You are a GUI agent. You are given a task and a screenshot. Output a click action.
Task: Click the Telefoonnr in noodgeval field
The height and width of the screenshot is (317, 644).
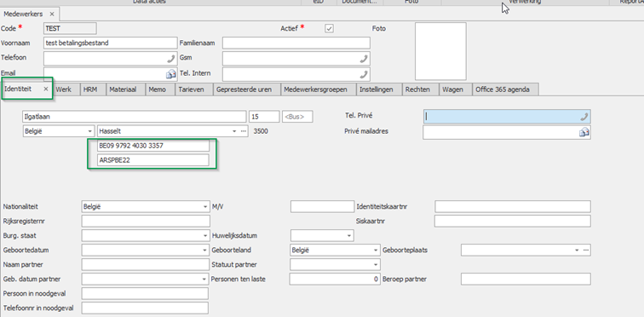pyautogui.click(x=145, y=308)
